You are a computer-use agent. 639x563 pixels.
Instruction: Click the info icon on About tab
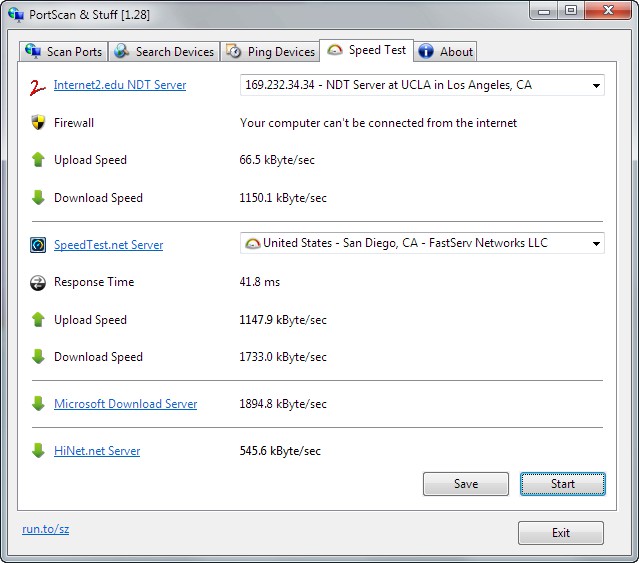pyautogui.click(x=426, y=51)
